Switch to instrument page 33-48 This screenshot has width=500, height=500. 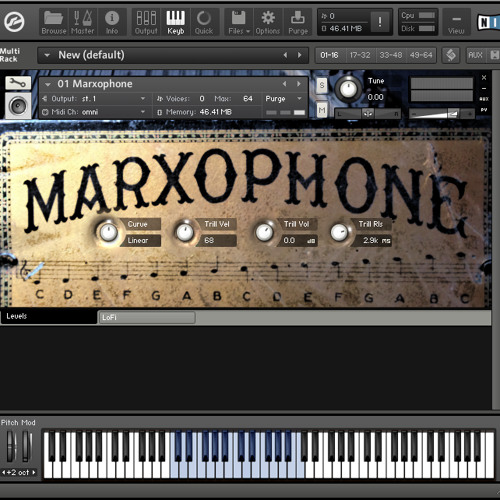(x=391, y=55)
